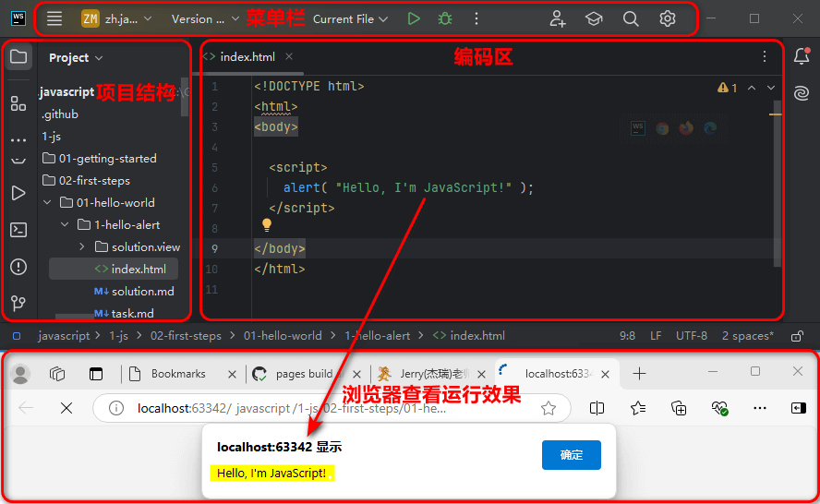Image resolution: width=820 pixels, height=504 pixels.
Task: Click the intention lightbulb in editor
Action: tap(267, 224)
